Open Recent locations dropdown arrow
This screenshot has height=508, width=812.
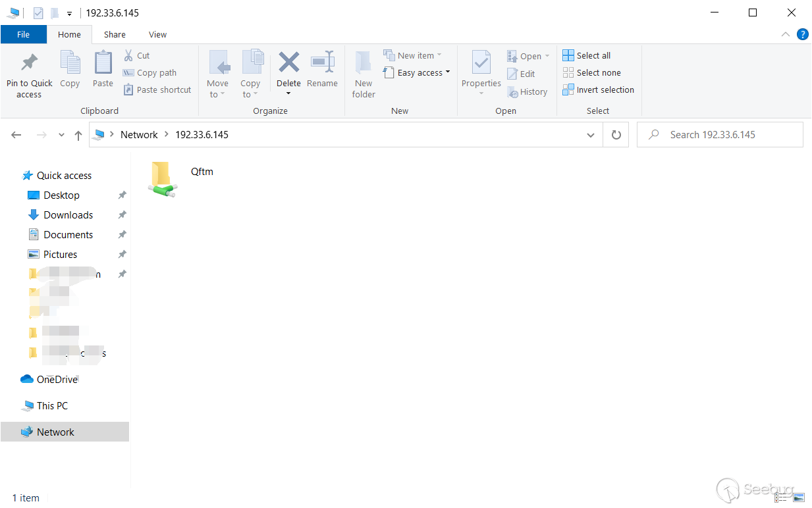click(x=62, y=135)
